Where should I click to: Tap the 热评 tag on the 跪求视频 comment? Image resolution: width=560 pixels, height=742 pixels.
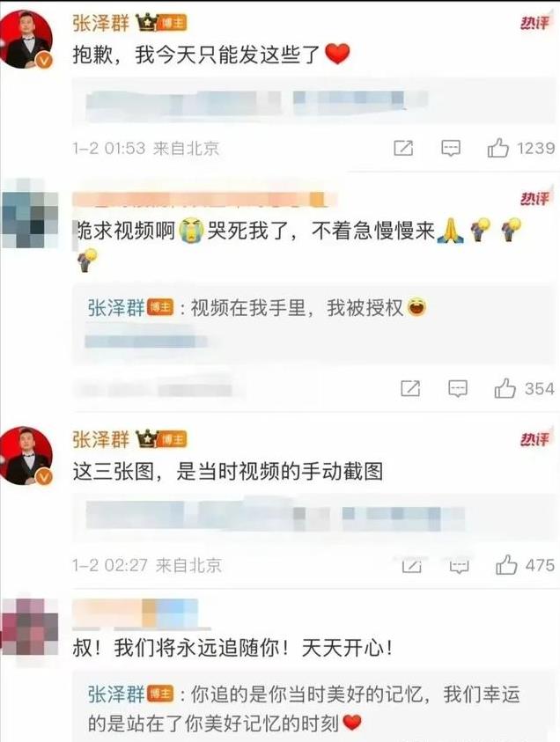pyautogui.click(x=535, y=198)
